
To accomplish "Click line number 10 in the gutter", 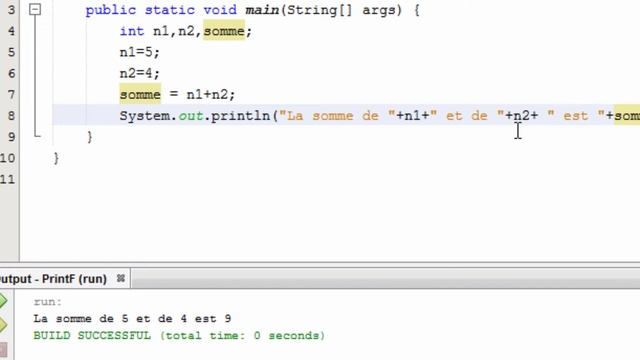I will pyautogui.click(x=7, y=158).
